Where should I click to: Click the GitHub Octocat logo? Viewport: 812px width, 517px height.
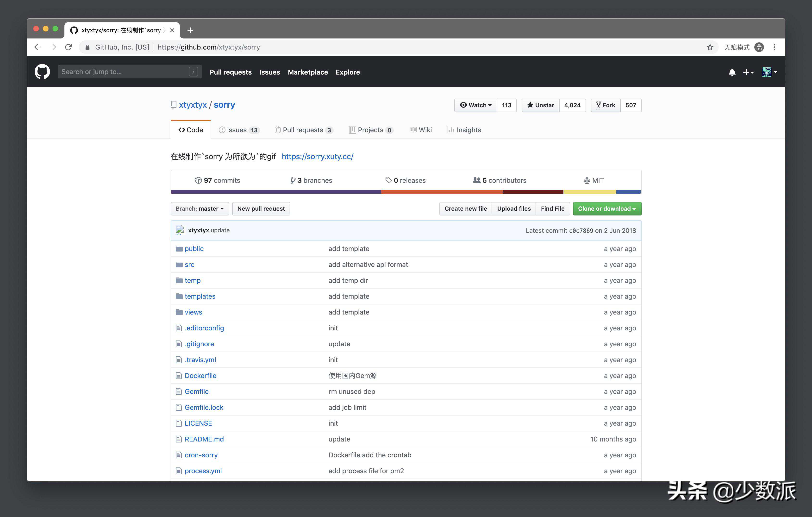[42, 72]
